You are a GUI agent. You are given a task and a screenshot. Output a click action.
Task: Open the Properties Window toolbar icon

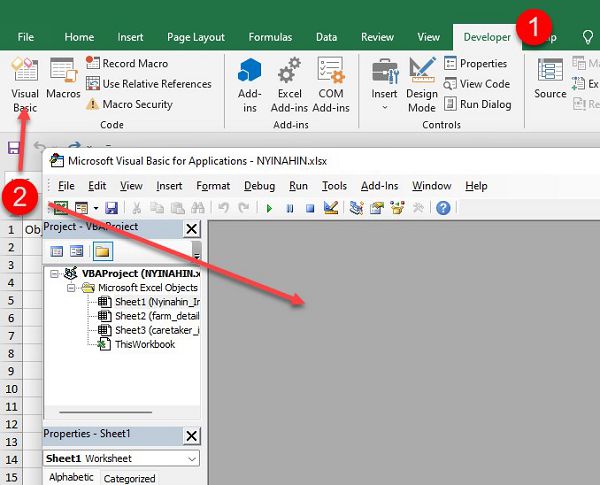[x=377, y=208]
